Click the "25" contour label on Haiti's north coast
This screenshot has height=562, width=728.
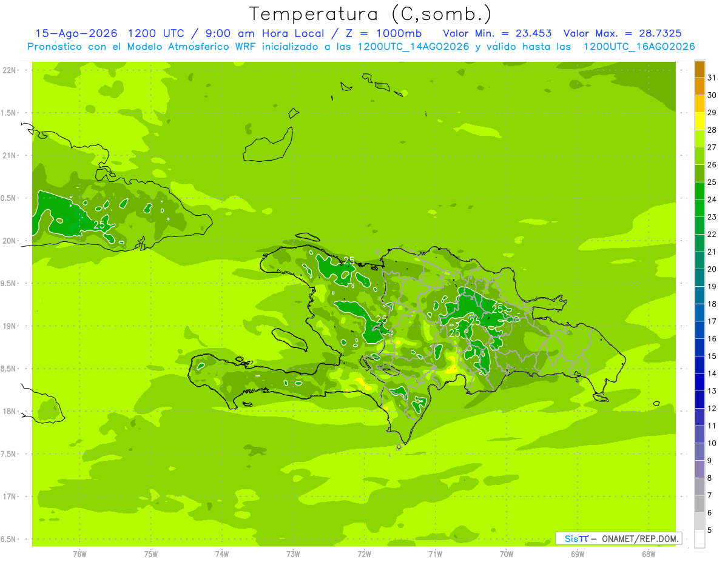click(x=349, y=260)
